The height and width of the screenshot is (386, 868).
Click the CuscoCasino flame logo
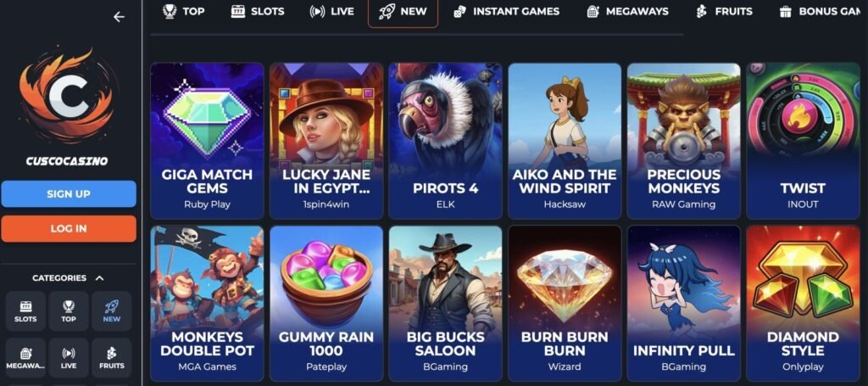(68, 97)
